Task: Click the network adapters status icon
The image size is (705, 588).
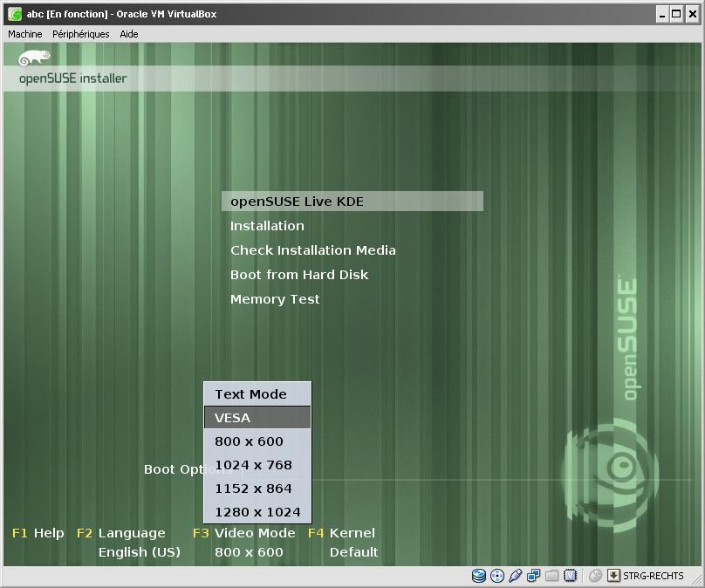Action: click(x=533, y=576)
